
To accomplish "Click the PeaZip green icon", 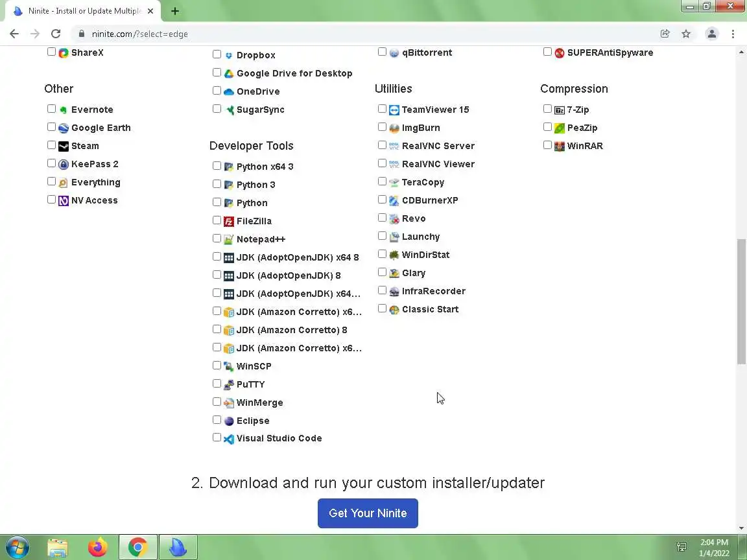I will coord(560,128).
